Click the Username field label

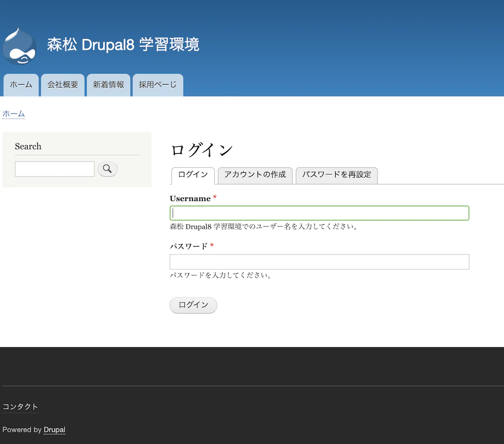tap(190, 199)
